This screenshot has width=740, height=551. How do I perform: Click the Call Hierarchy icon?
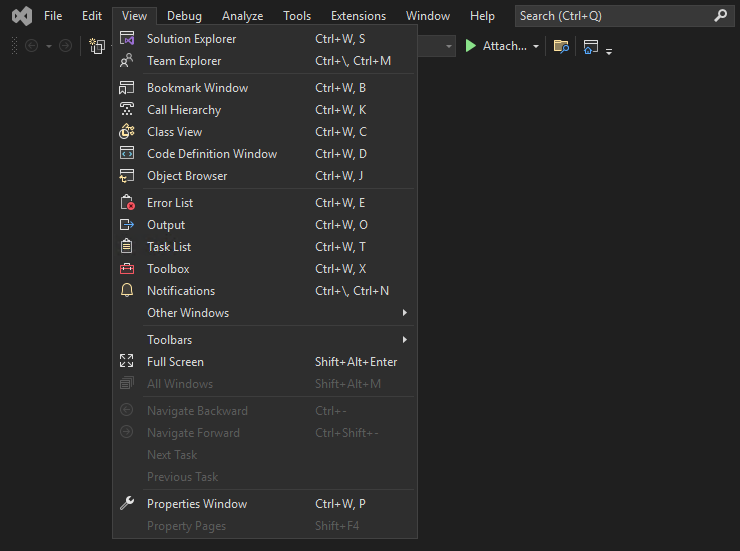126,109
